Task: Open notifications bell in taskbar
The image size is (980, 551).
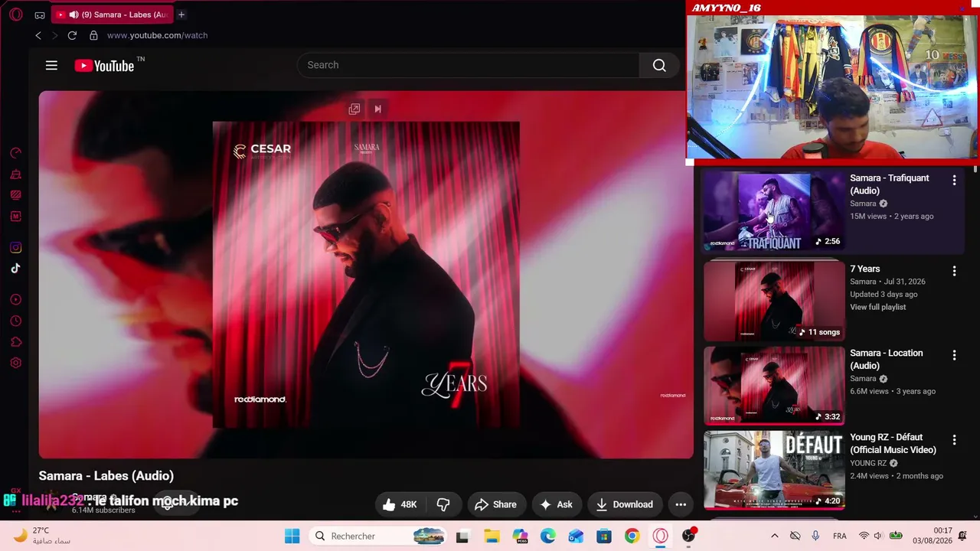Action: [963, 536]
